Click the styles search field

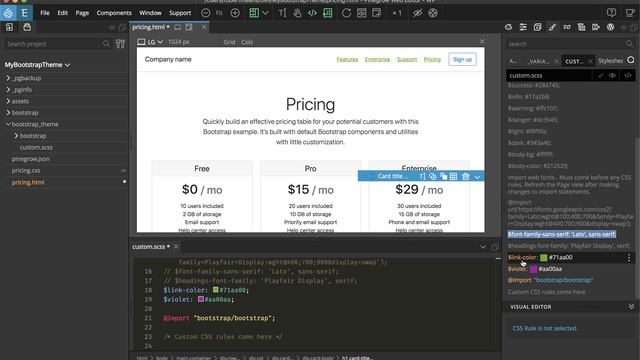[x=569, y=44]
